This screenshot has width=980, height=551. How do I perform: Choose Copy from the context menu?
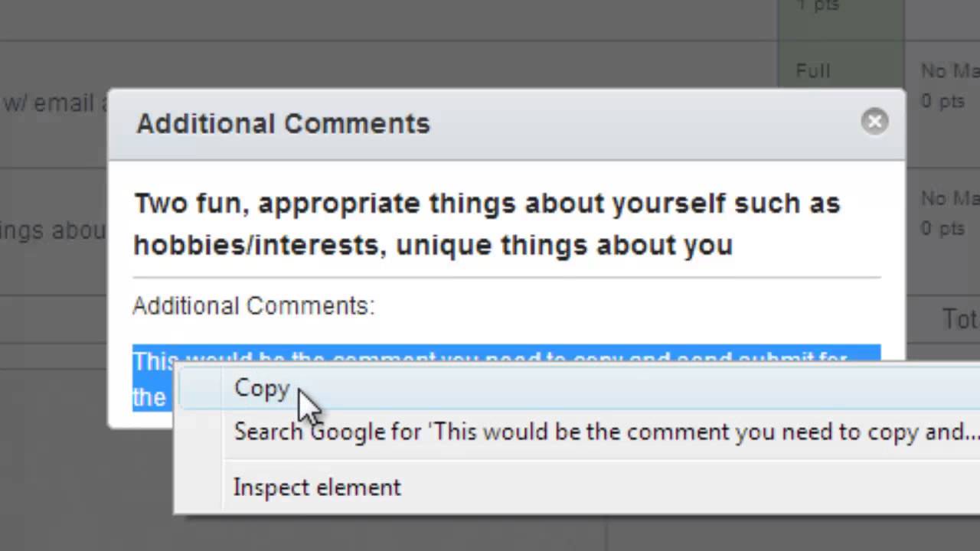coord(262,388)
